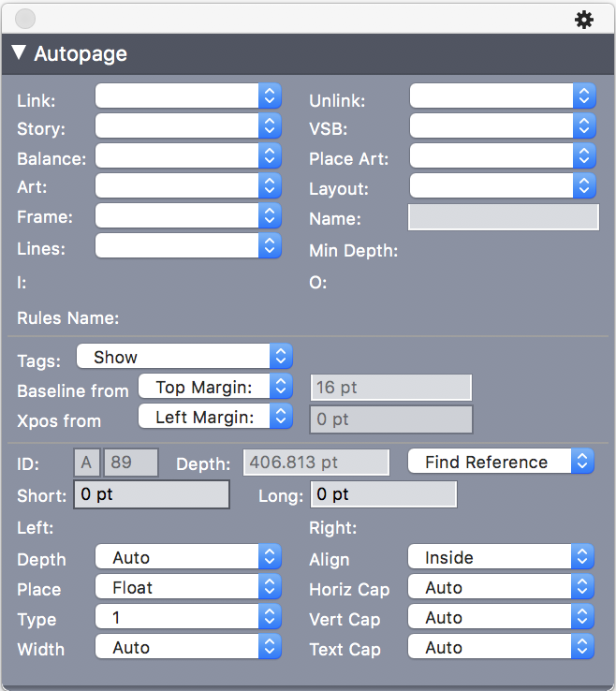Open the panel settings gear menu
Screen dimensions: 616x691
point(584,20)
